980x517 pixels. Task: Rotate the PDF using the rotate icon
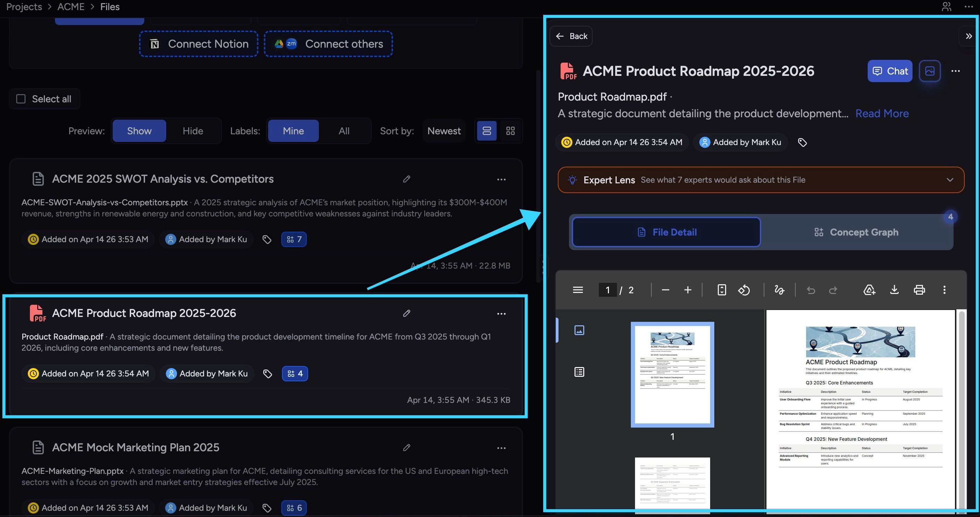pyautogui.click(x=744, y=290)
